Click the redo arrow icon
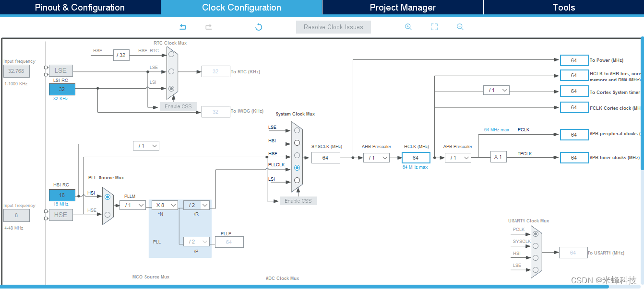The width and height of the screenshot is (644, 289). [x=208, y=27]
